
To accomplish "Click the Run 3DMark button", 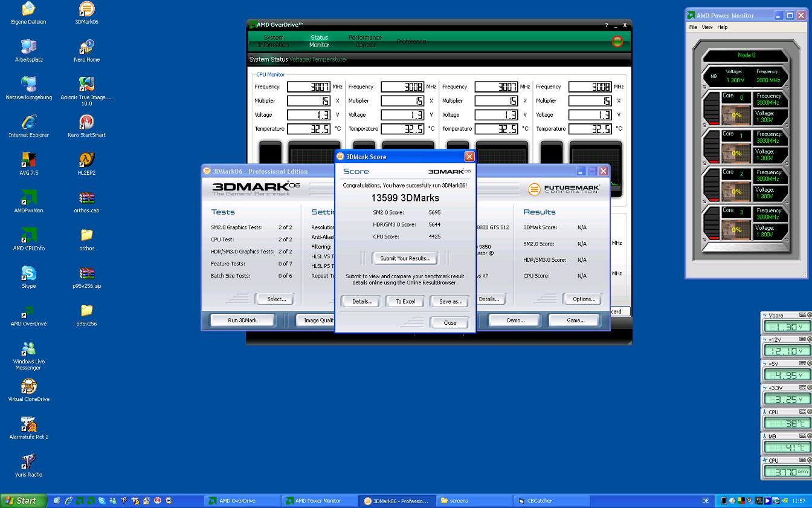I will 242,320.
